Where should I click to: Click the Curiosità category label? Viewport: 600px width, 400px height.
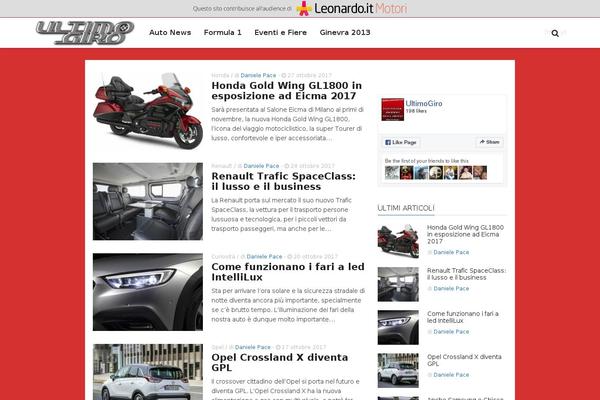coord(223,256)
